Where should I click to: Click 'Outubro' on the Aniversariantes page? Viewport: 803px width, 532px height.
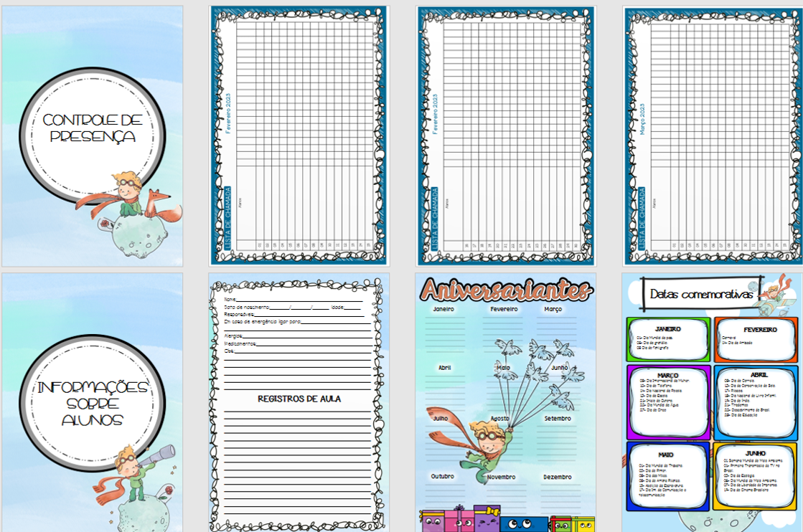point(443,476)
